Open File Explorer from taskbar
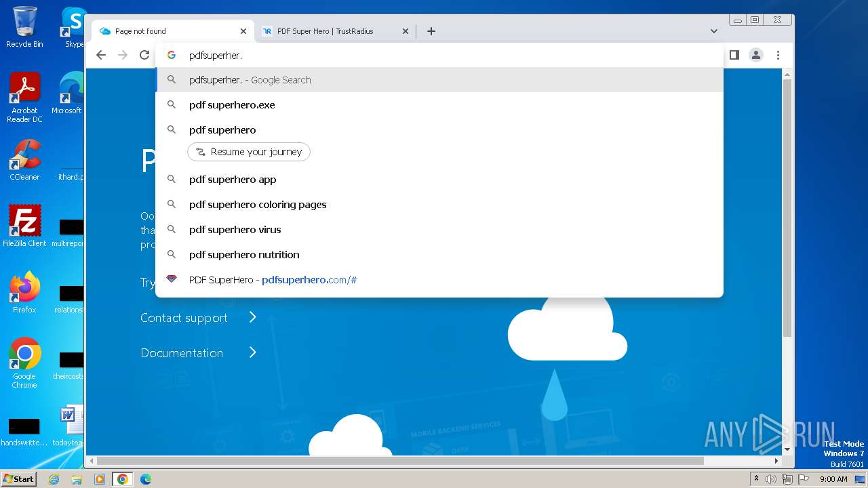Screen dimensions: 868x488 [77, 479]
